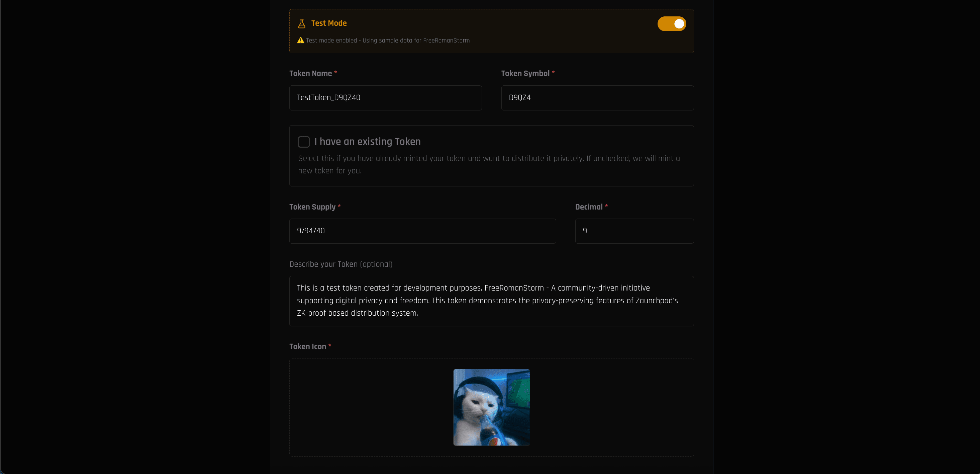Click the warning triangle under Test Mode
Screen dimensions: 980x474
pyautogui.click(x=301, y=40)
